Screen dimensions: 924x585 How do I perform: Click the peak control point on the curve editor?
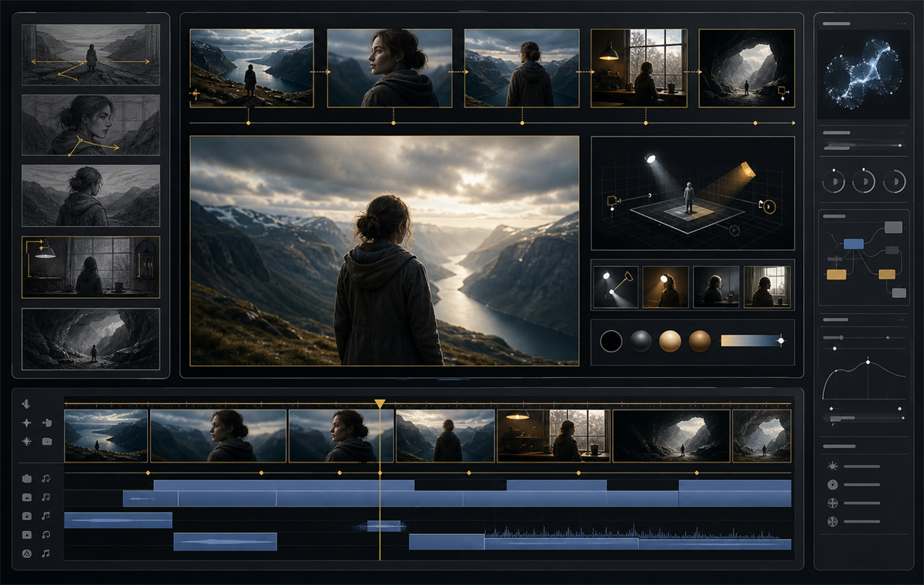[x=868, y=360]
